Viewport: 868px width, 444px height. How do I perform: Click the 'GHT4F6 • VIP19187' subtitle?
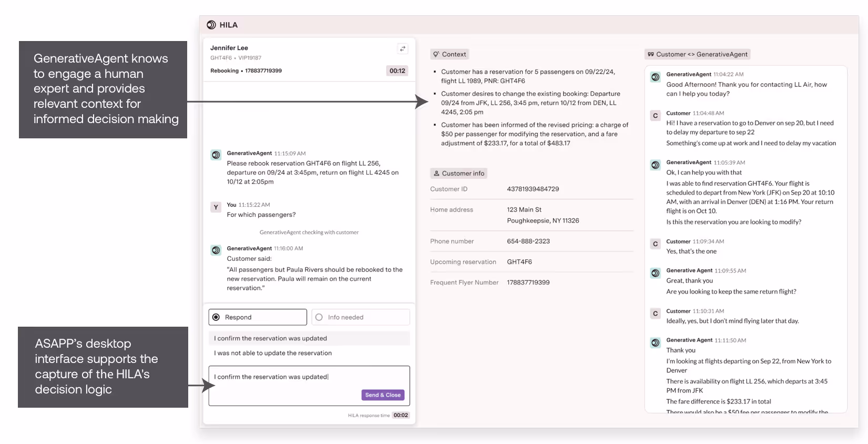[236, 58]
